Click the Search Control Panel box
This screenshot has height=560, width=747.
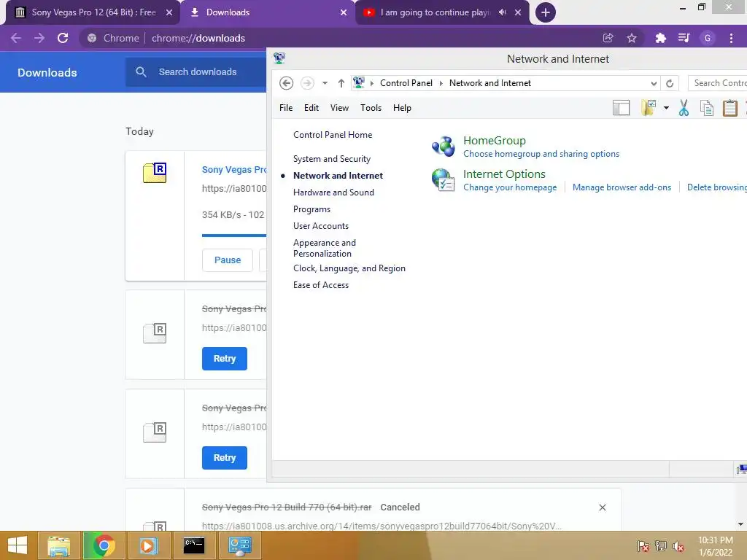point(717,83)
